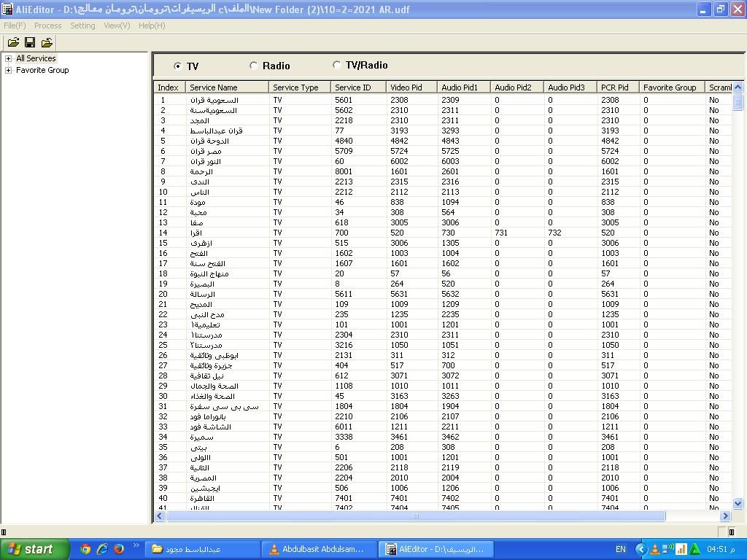The width and height of the screenshot is (747, 560).
Task: Select the TV radio button
Action: (x=178, y=66)
